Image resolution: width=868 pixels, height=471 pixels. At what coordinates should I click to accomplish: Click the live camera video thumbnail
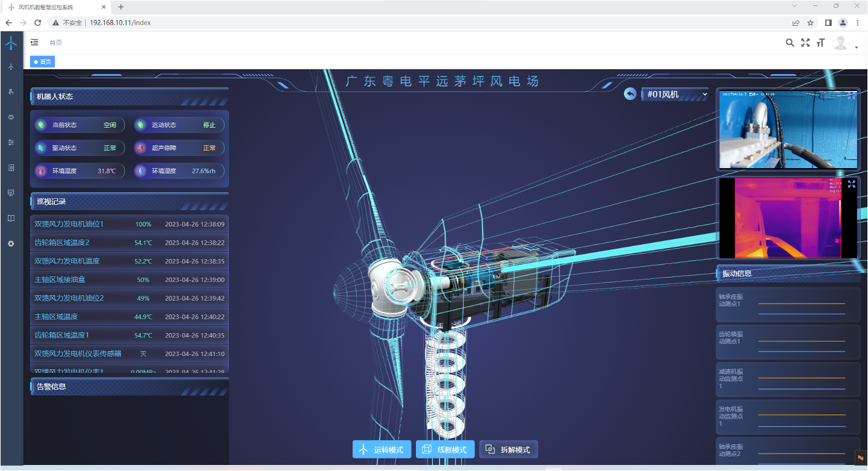click(x=788, y=129)
